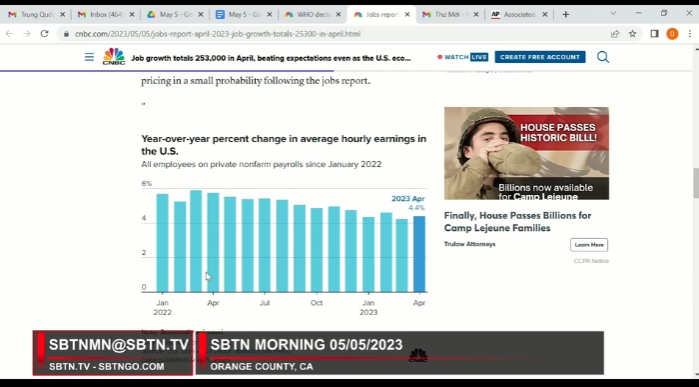
Task: Click the Watch Live link
Action: (463, 57)
